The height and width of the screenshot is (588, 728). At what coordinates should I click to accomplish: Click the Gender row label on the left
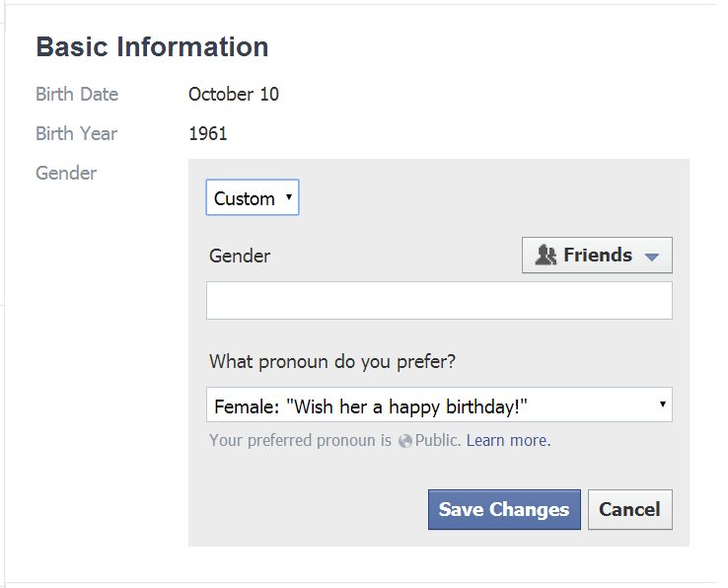pyautogui.click(x=66, y=174)
